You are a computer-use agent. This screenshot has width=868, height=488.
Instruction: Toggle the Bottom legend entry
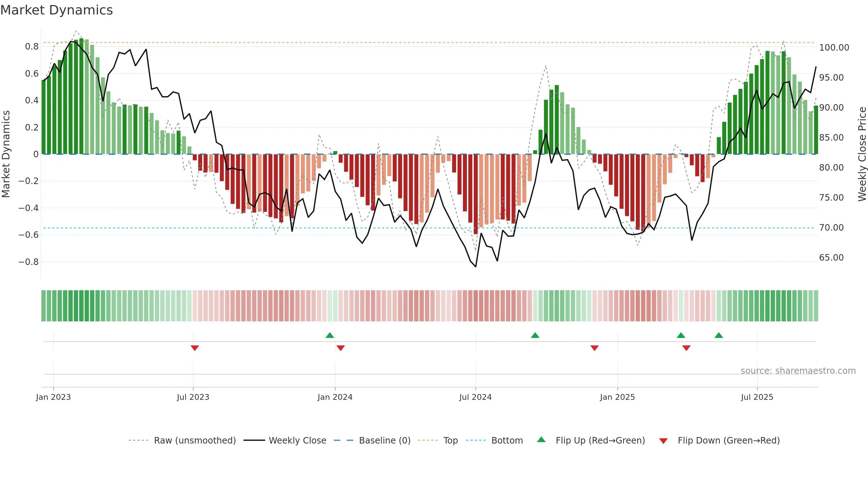[x=494, y=440]
